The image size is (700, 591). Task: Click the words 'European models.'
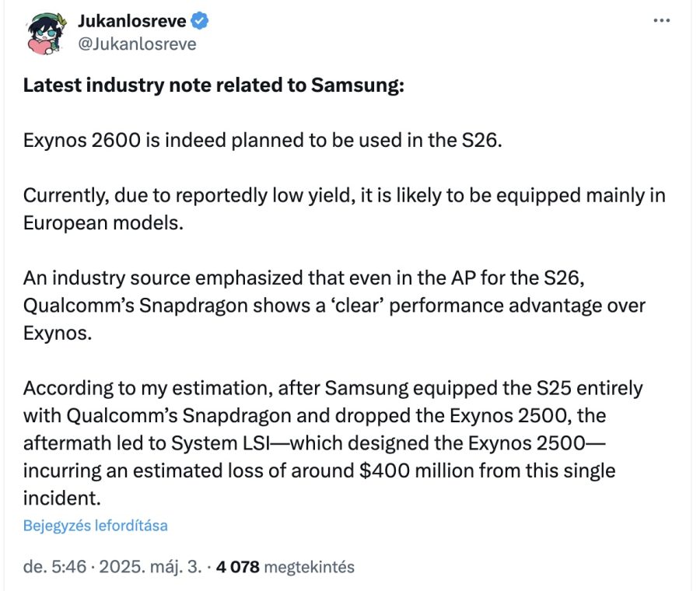(x=93, y=222)
